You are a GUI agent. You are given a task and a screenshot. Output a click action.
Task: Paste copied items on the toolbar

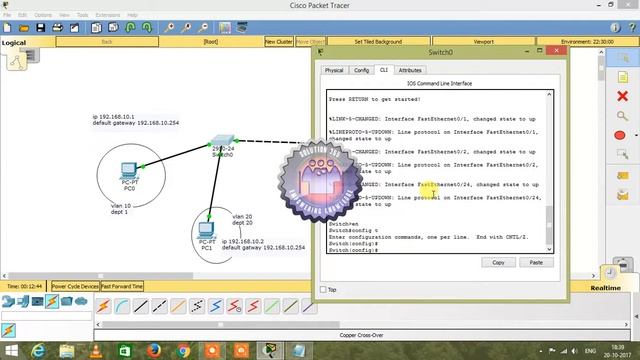pos(113,28)
